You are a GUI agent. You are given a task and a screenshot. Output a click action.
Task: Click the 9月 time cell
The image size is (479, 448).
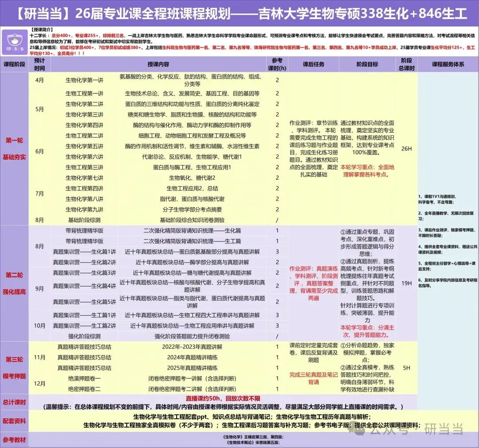tap(39, 289)
